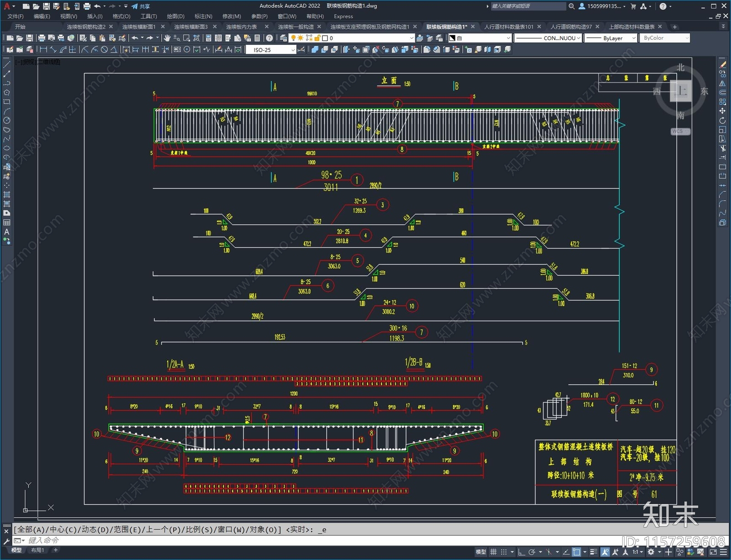Screen dimensions: 731x560
Task: Click the Linear dimension tool icon
Action: (x=43, y=49)
